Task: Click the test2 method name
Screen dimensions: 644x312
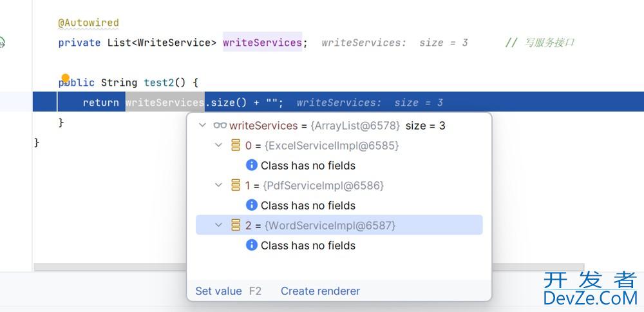Action: (158, 83)
